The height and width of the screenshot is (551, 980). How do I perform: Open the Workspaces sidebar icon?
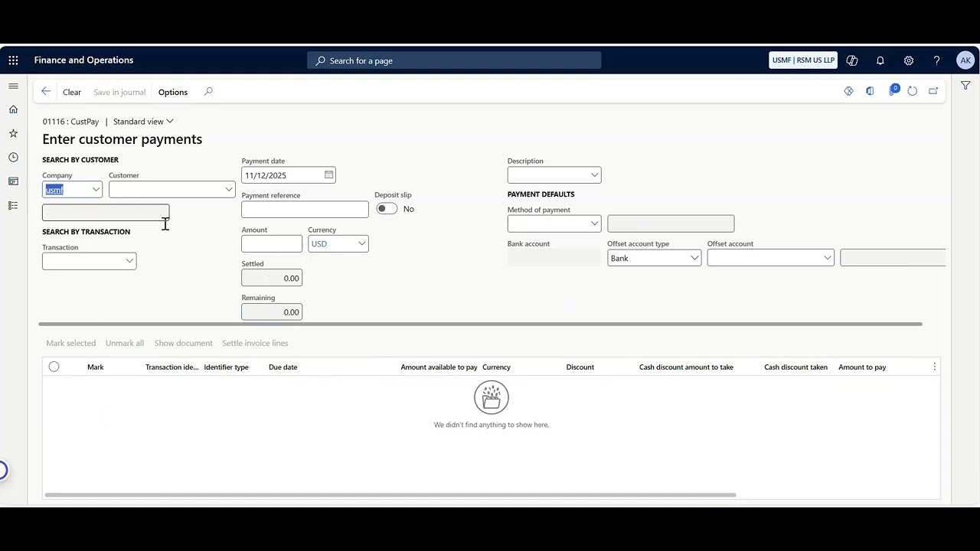click(13, 181)
